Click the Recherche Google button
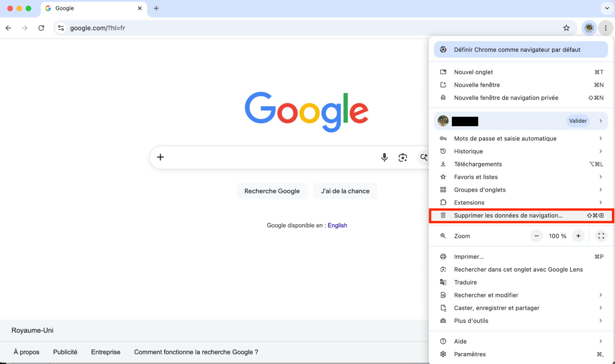This screenshot has height=364, width=615. (272, 191)
